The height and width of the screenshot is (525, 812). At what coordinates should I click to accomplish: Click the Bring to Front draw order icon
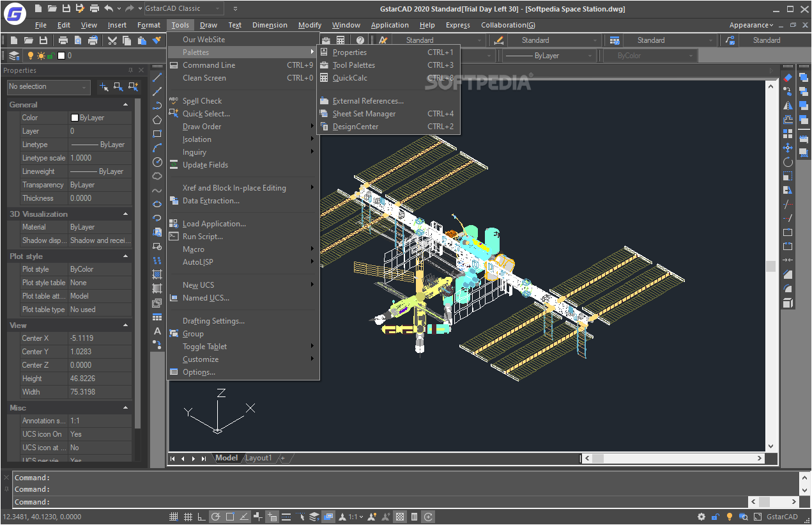[804, 77]
